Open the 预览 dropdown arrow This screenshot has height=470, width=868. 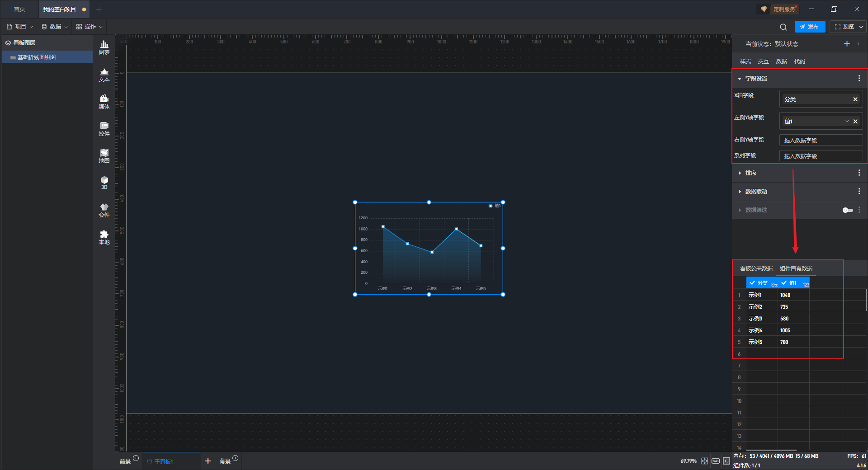point(861,27)
